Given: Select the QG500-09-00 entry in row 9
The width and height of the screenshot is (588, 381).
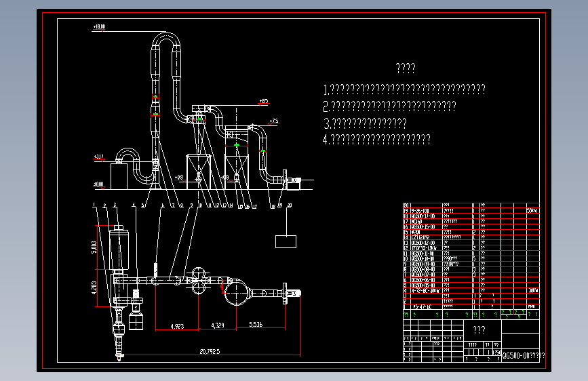Looking at the screenshot, I should click(x=423, y=264).
